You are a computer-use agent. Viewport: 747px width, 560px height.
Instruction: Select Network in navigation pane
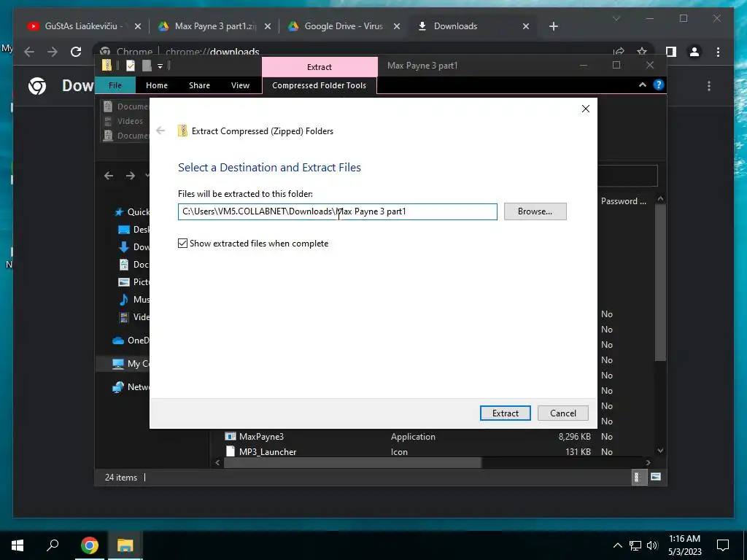pos(131,386)
